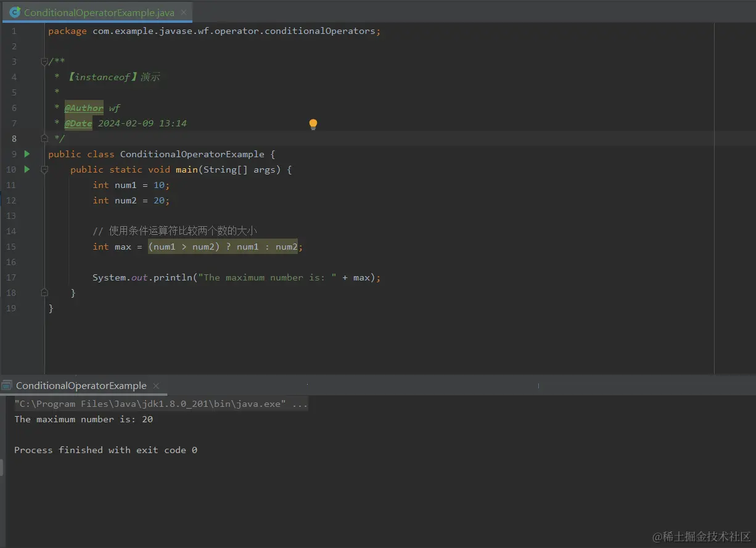Click the fold end marker on line 18
Screen dimensions: 756x548
pyautogui.click(x=44, y=293)
